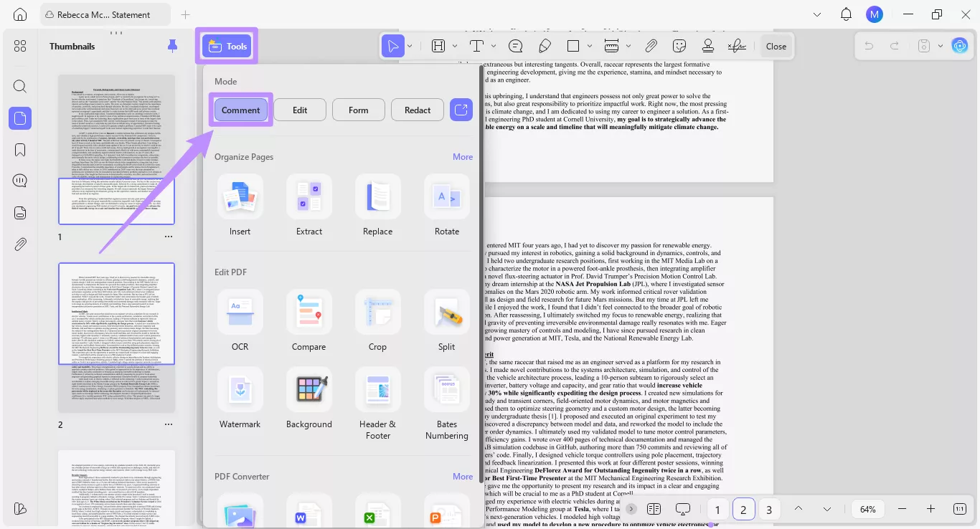Expand the bottom bar with the arrow button
The width and height of the screenshot is (980, 529).
click(x=631, y=509)
